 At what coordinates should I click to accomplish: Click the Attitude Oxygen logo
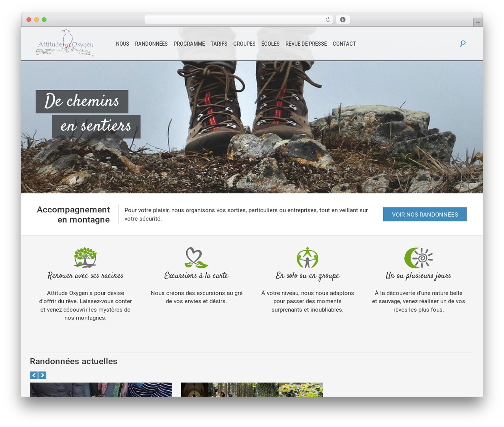click(x=65, y=43)
